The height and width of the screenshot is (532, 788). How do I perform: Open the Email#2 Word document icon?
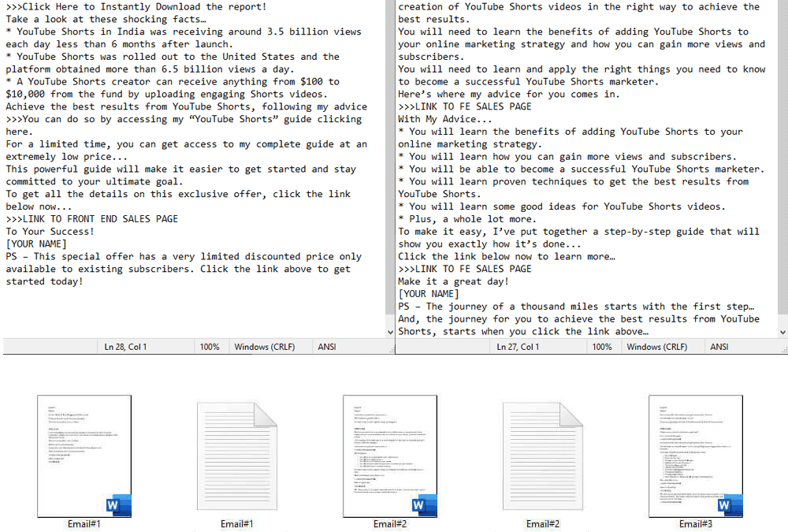coord(390,456)
